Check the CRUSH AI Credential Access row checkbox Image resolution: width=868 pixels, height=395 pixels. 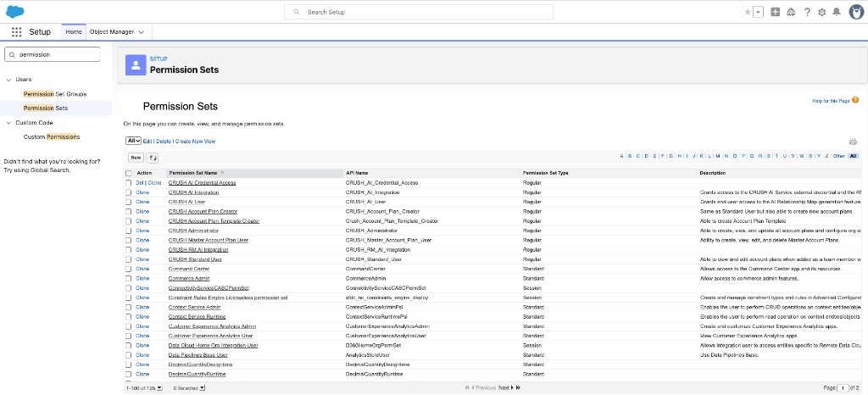129,182
